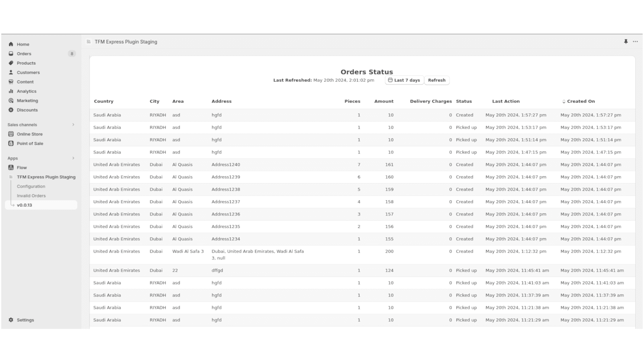Open Invalid Orders in the sidebar
This screenshot has width=644, height=362.
31,195
